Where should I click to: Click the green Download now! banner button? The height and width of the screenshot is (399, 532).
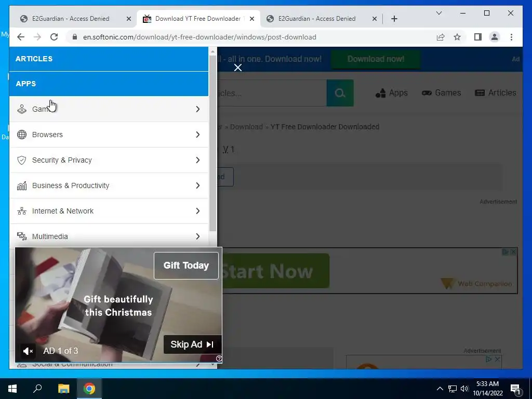click(x=376, y=59)
